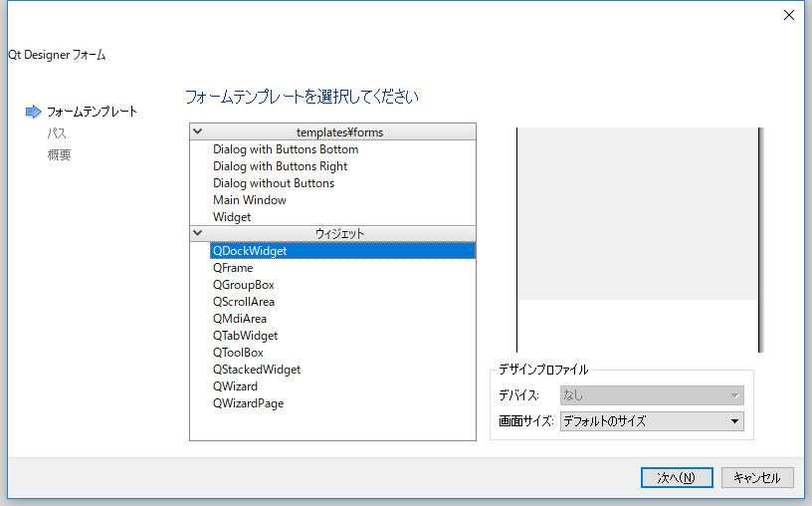
Task: Select the Main Window template
Action: point(249,200)
